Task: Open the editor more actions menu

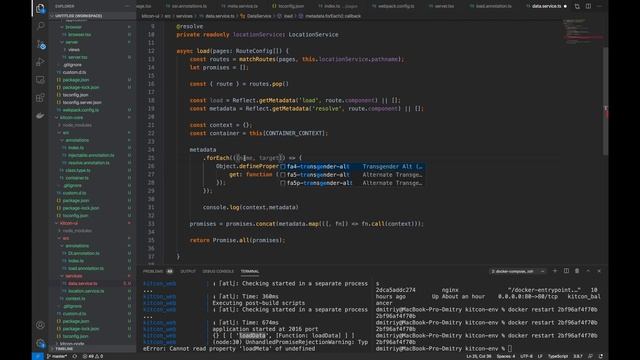Action: 599,7
